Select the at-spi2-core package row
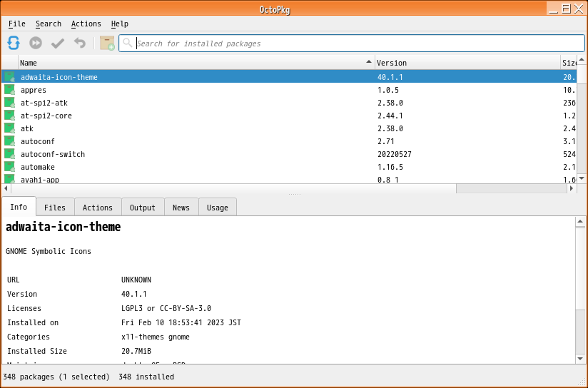588x388 pixels. click(289, 116)
